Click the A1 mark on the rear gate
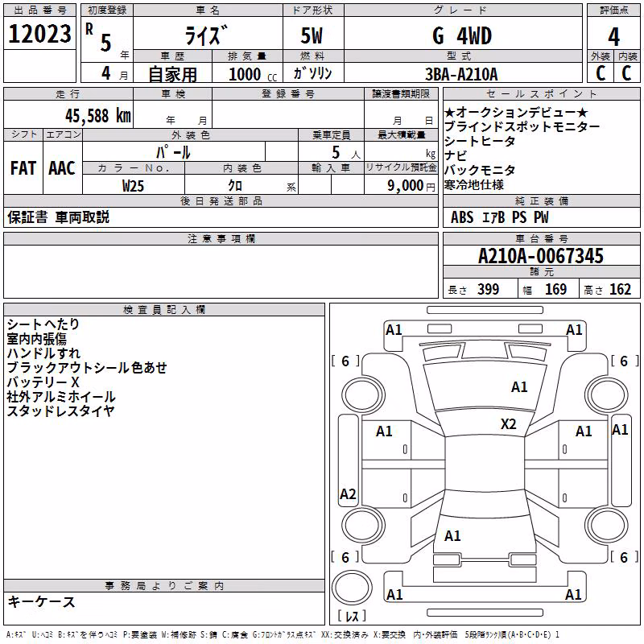Viewport: 644px width, 644px height. point(452,536)
